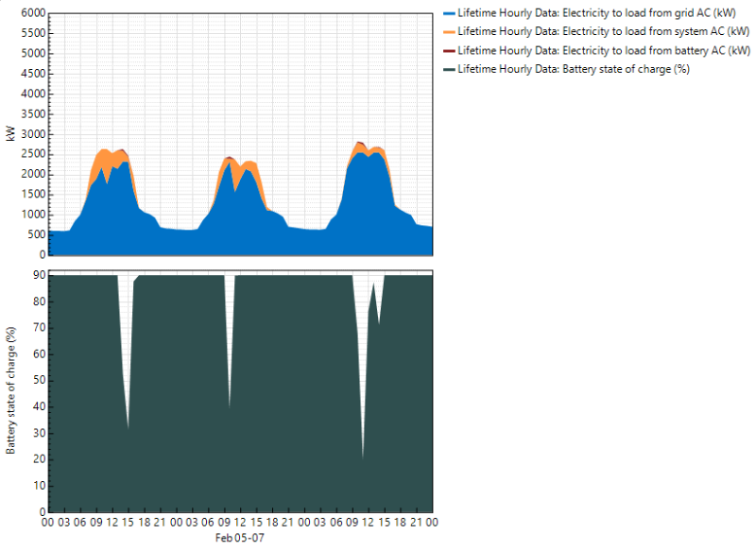The width and height of the screenshot is (756, 551).
Task: Click the 'Feb 05-07' x-axis date label
Action: pyautogui.click(x=240, y=538)
